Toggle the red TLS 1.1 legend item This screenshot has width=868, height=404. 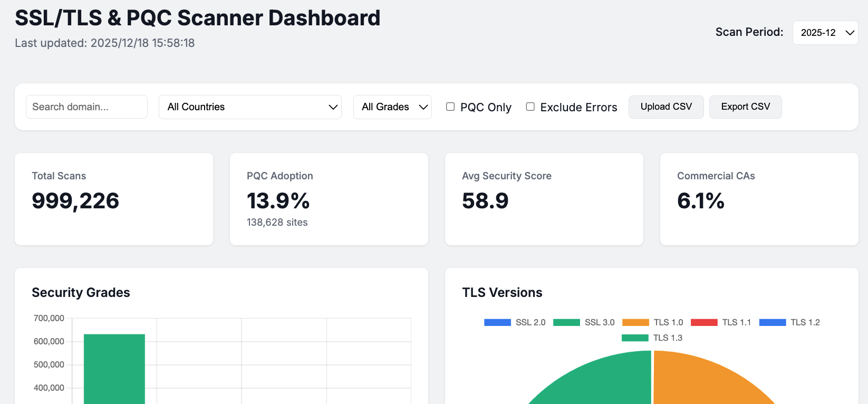(704, 322)
